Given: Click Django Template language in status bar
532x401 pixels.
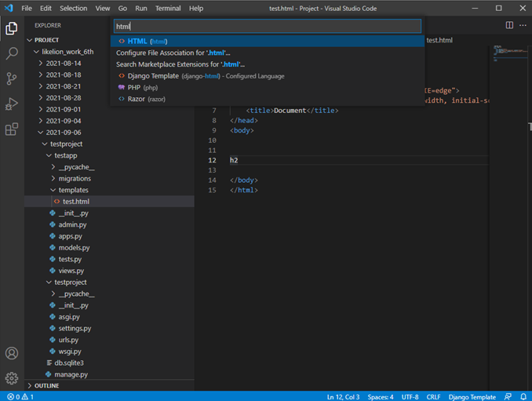Looking at the screenshot, I should (472, 396).
